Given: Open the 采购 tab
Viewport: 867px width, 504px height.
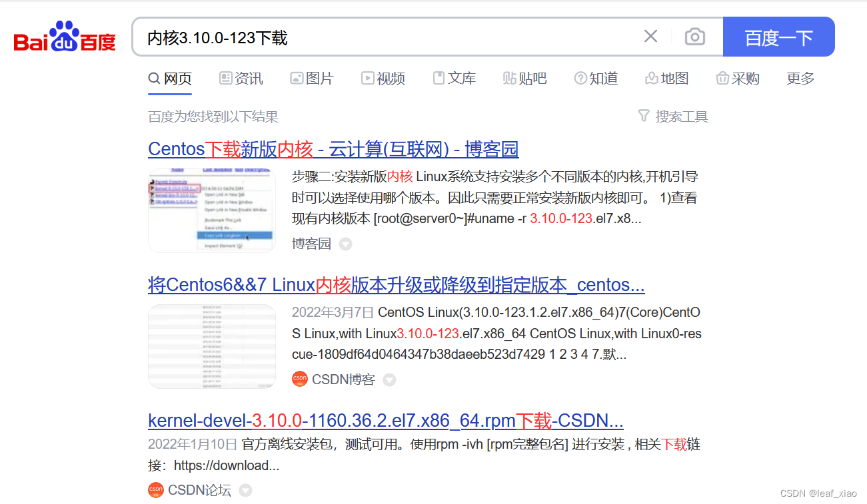Looking at the screenshot, I should (738, 79).
